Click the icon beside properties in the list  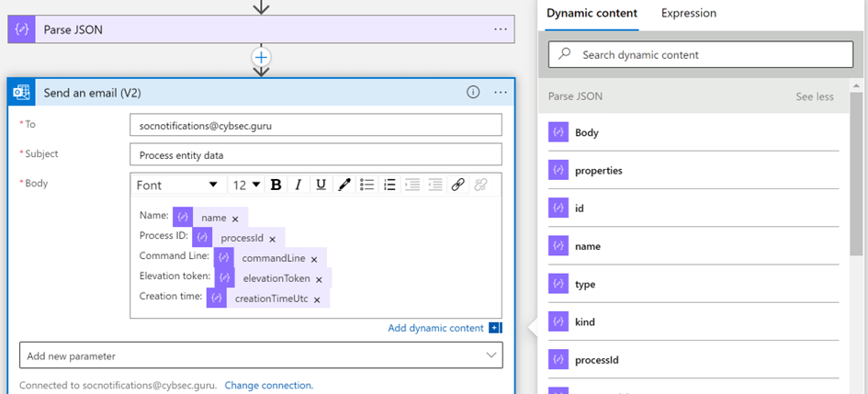pos(558,171)
